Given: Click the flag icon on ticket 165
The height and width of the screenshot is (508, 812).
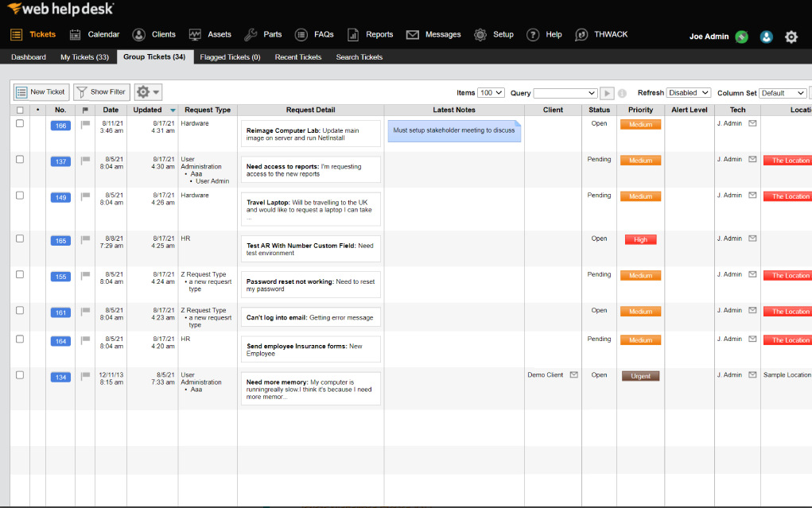Looking at the screenshot, I should (x=84, y=238).
